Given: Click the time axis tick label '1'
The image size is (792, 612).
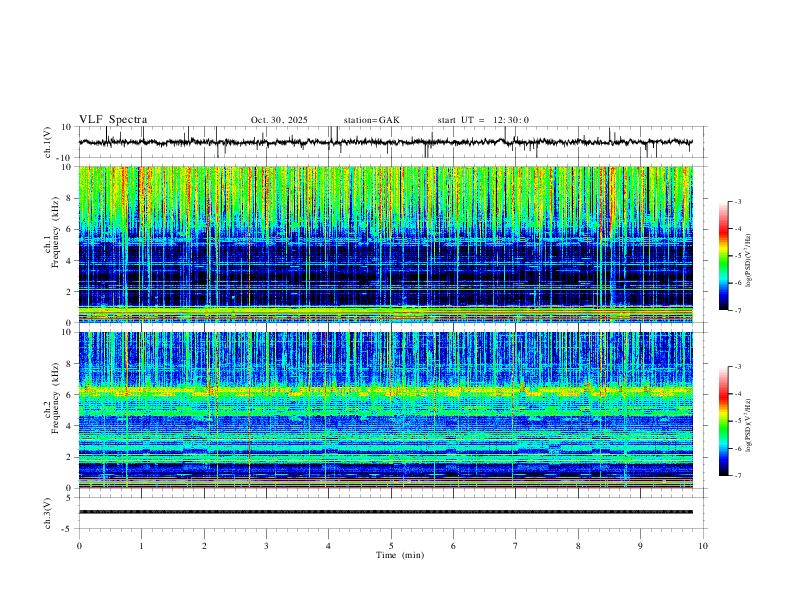Looking at the screenshot, I should coord(141,546).
